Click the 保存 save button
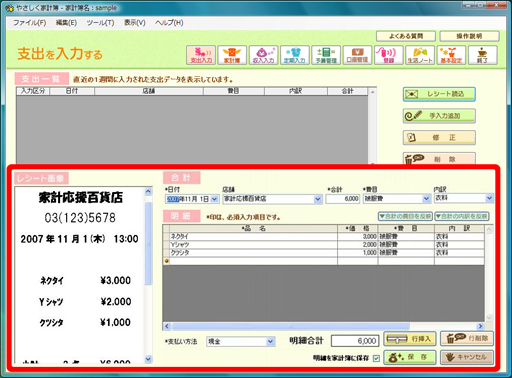Screen dimensions: 512x378 410,357
